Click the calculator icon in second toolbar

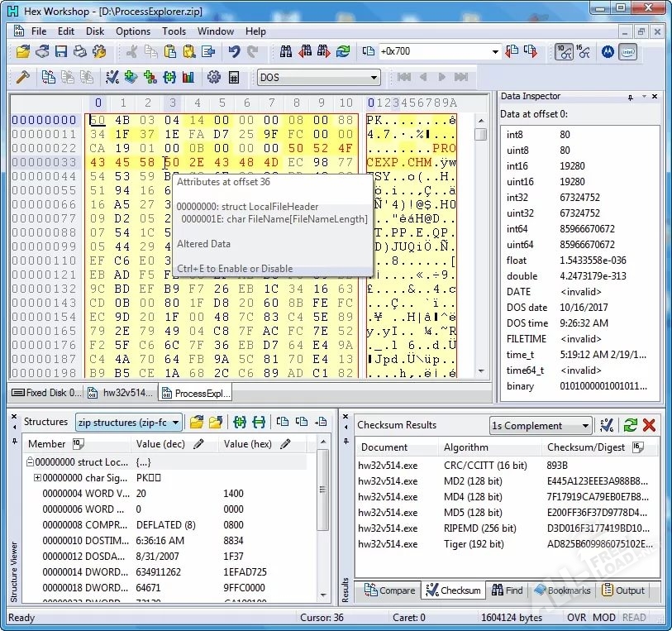coord(235,78)
